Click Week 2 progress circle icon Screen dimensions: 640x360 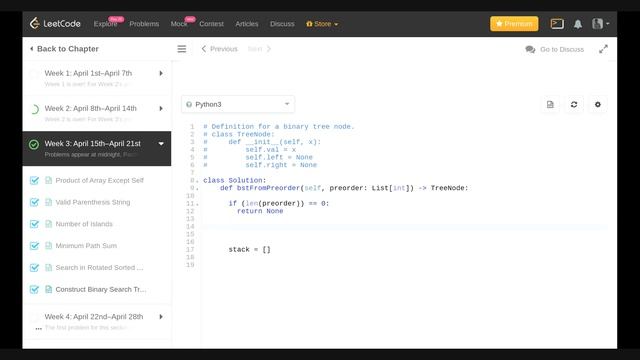[34, 109]
